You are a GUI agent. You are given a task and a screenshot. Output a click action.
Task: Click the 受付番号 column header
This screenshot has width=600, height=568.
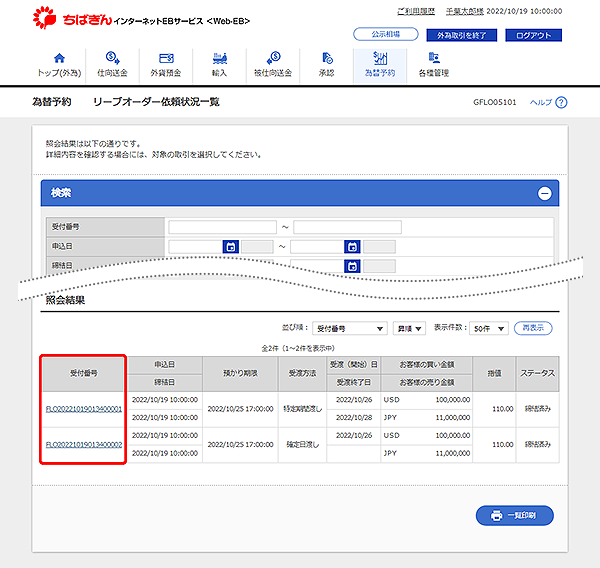[x=83, y=374]
